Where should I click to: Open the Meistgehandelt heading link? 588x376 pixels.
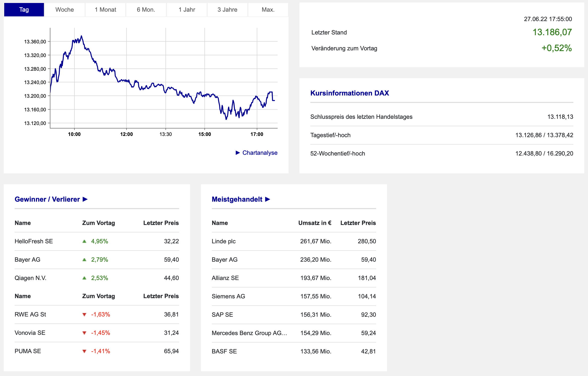(237, 199)
